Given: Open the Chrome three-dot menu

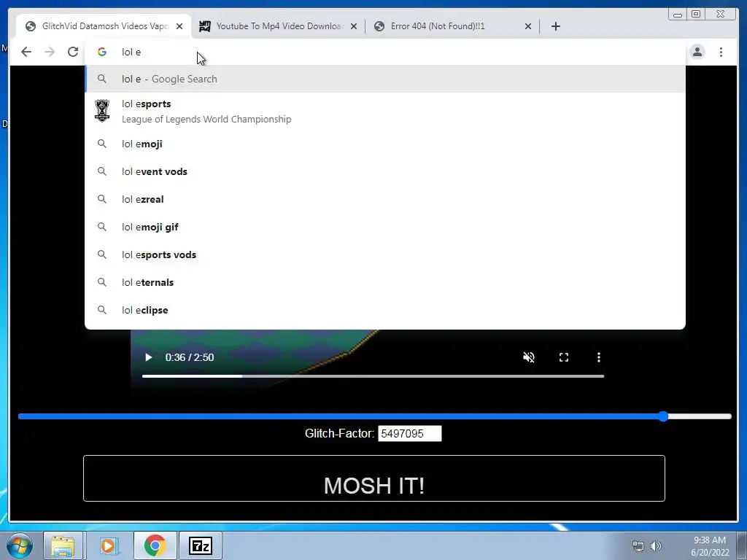Looking at the screenshot, I should [721, 52].
